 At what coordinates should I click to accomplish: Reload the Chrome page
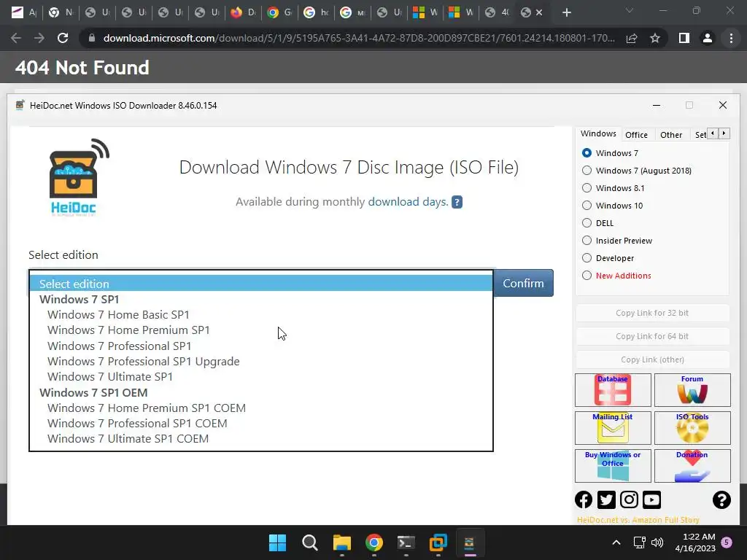(63, 38)
